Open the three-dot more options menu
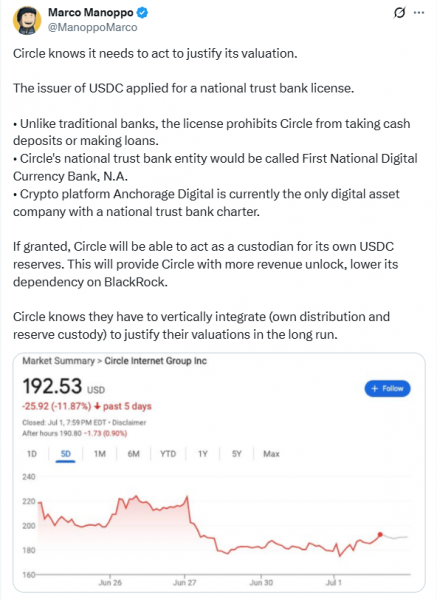Screen dimensions: 437x600 coord(419,13)
